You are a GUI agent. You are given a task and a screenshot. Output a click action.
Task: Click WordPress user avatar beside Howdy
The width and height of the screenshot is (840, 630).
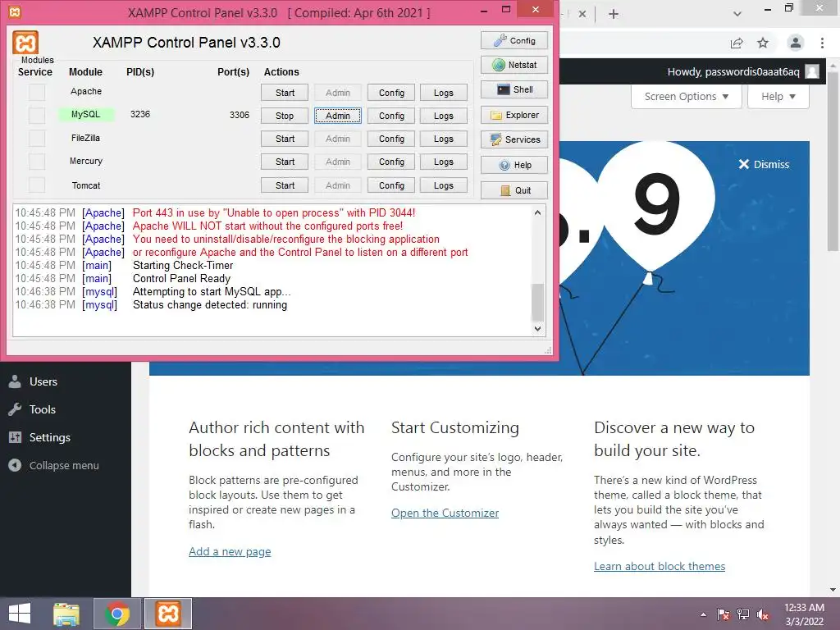pyautogui.click(x=812, y=72)
